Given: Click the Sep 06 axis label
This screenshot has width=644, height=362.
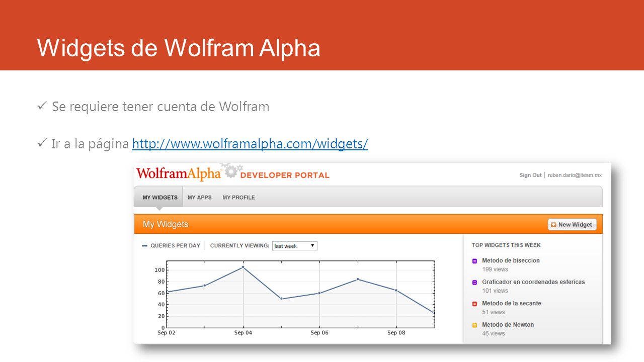Looking at the screenshot, I should pyautogui.click(x=319, y=333).
